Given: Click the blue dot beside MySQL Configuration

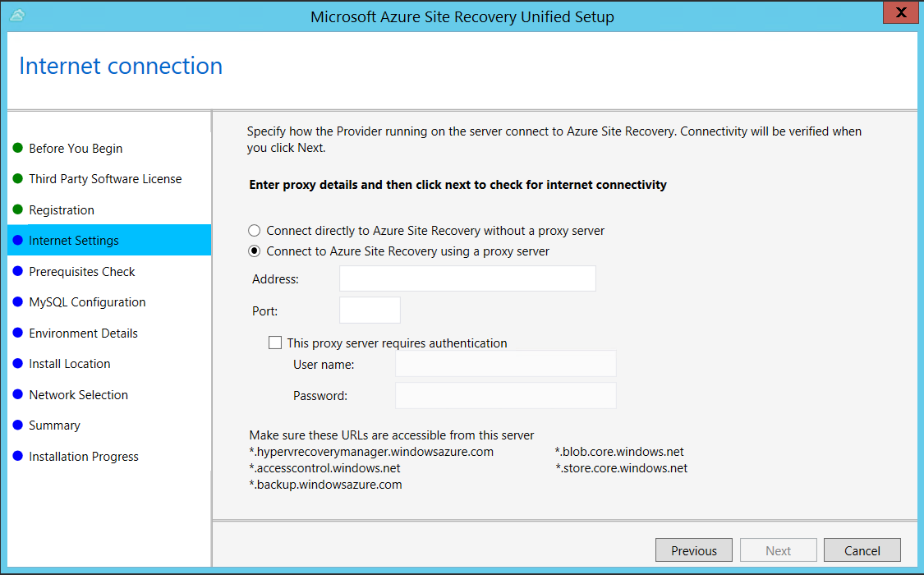Looking at the screenshot, I should click(19, 301).
